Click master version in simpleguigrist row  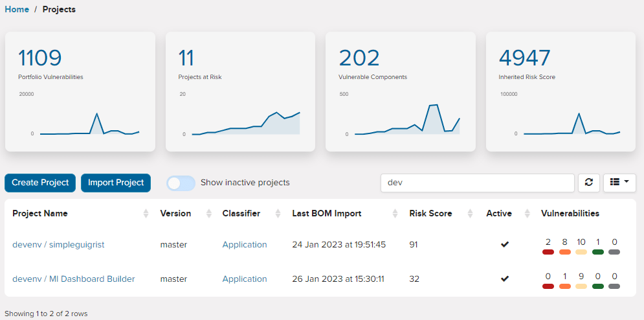click(173, 245)
